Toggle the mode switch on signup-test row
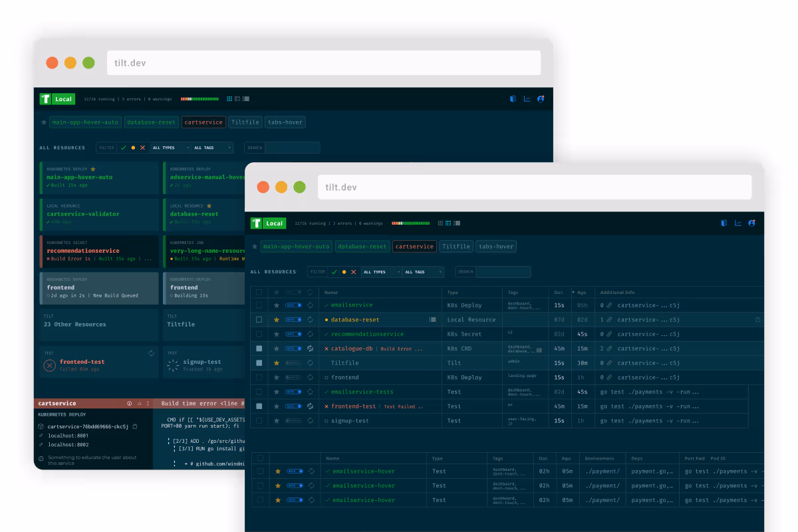Image resolution: width=798 pixels, height=532 pixels. tap(293, 420)
